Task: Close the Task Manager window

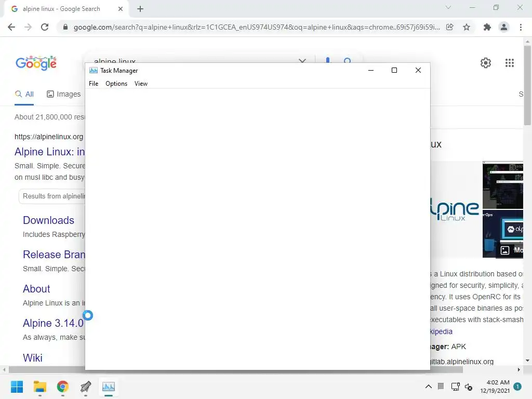Action: [x=418, y=70]
